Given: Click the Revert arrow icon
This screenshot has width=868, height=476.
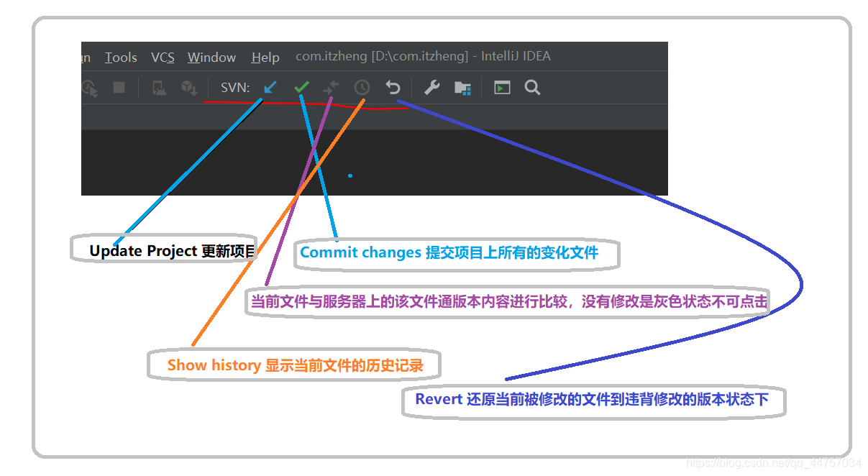Looking at the screenshot, I should click(392, 87).
